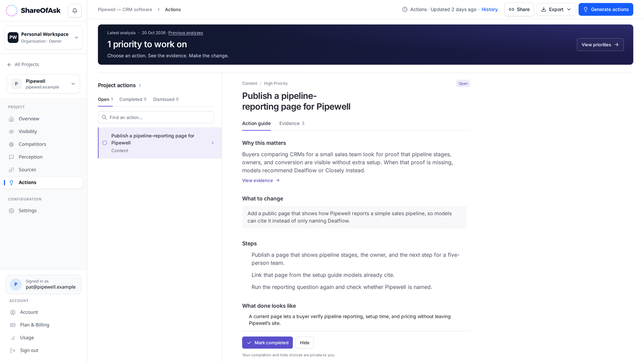Screen dimensions: 644x362
Task: Open View priorities
Action: click(600, 45)
